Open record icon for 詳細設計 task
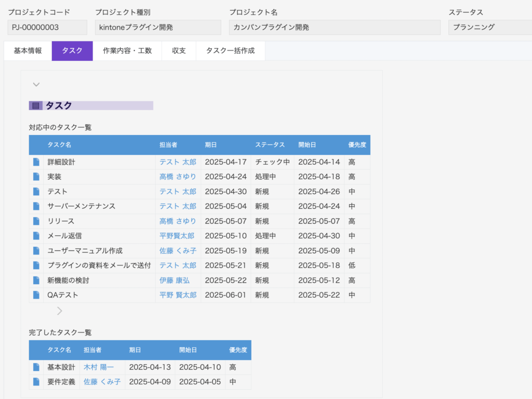532x399 pixels. (36, 162)
